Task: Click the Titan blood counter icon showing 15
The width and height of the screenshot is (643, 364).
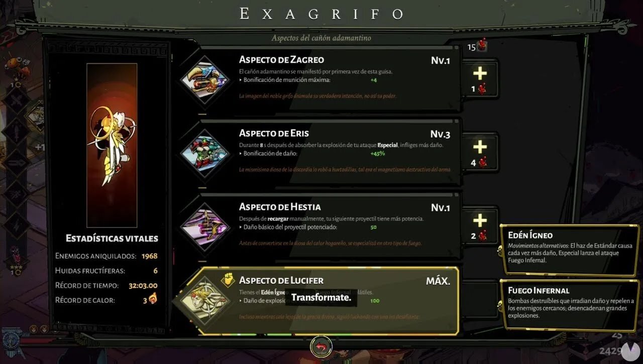Action: tap(483, 46)
